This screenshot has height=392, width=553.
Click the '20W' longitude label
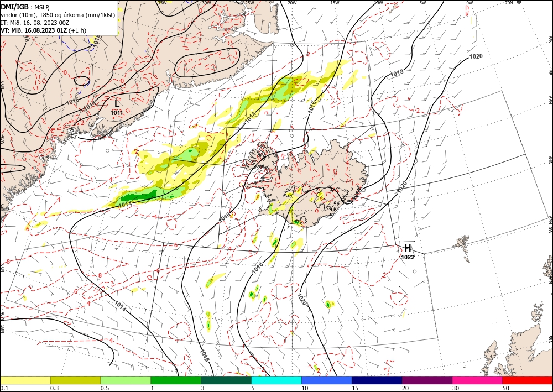coord(292,2)
